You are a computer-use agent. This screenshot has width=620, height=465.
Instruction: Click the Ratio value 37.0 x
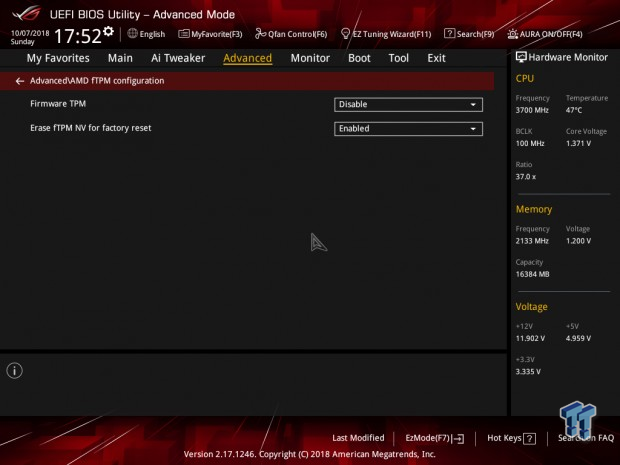(x=525, y=176)
